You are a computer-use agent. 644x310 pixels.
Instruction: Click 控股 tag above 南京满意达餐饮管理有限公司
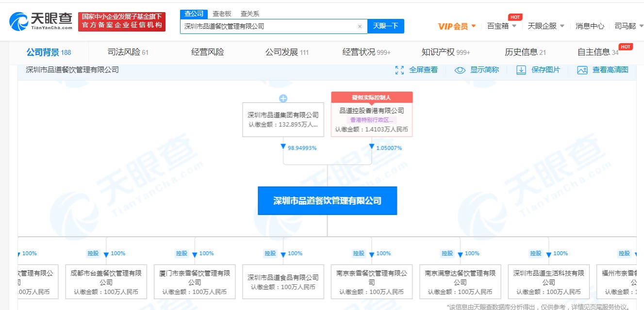447,253
